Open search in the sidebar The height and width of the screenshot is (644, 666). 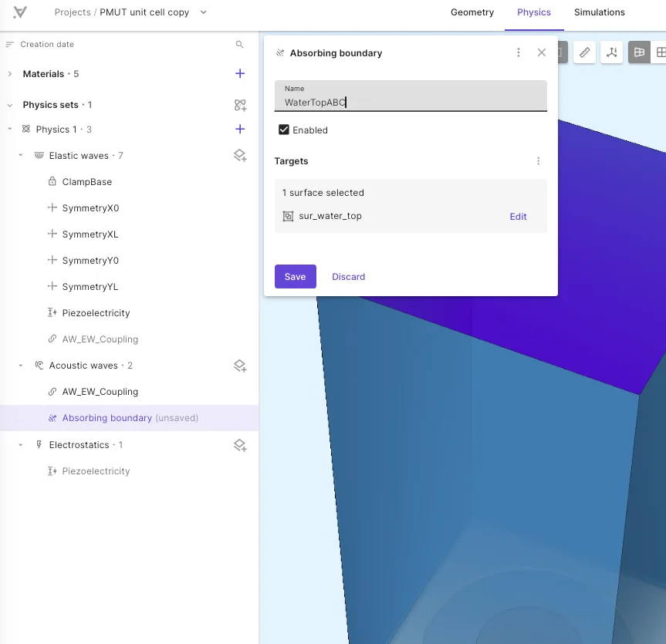[x=239, y=44]
